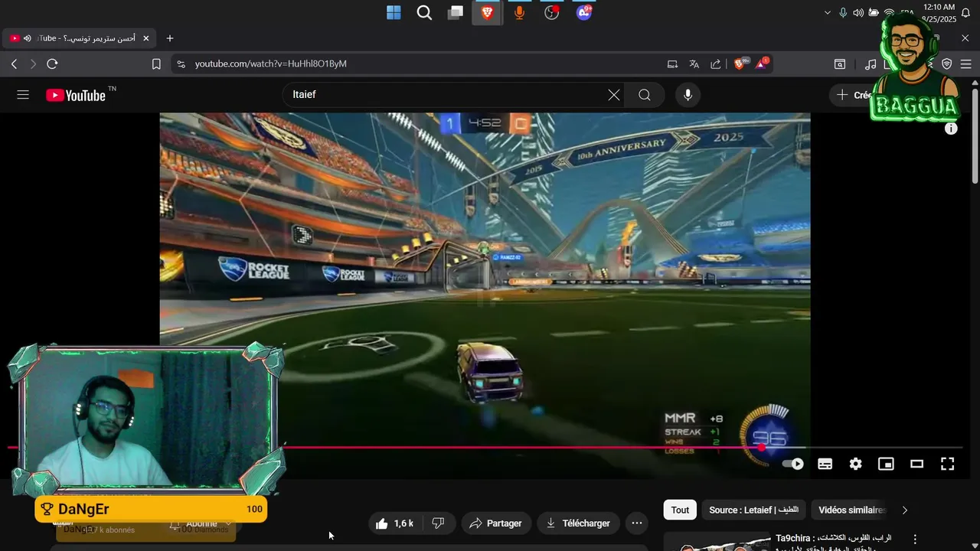980x551 pixels.
Task: Select the Tout filter chip
Action: click(x=681, y=510)
